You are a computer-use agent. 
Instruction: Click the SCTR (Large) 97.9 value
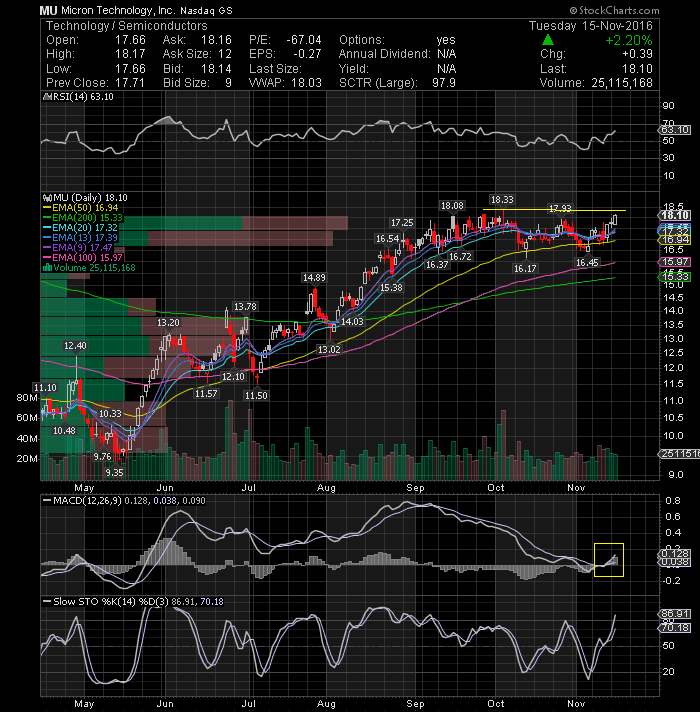(x=444, y=83)
